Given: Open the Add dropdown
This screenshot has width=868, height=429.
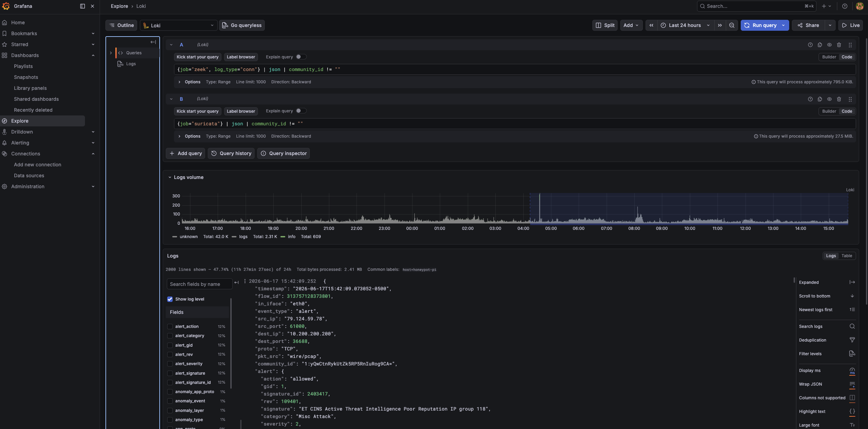Looking at the screenshot, I should (x=631, y=25).
